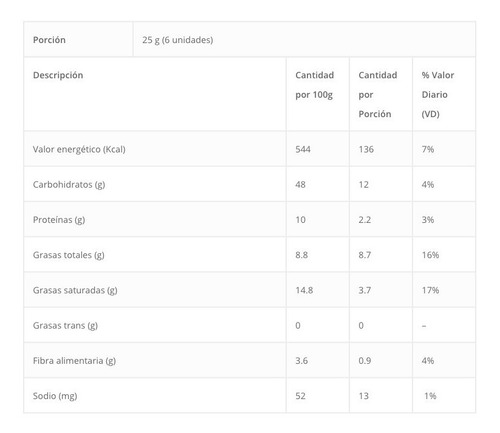Select the Sodio (mg) row label
500x433 pixels.
click(x=55, y=396)
